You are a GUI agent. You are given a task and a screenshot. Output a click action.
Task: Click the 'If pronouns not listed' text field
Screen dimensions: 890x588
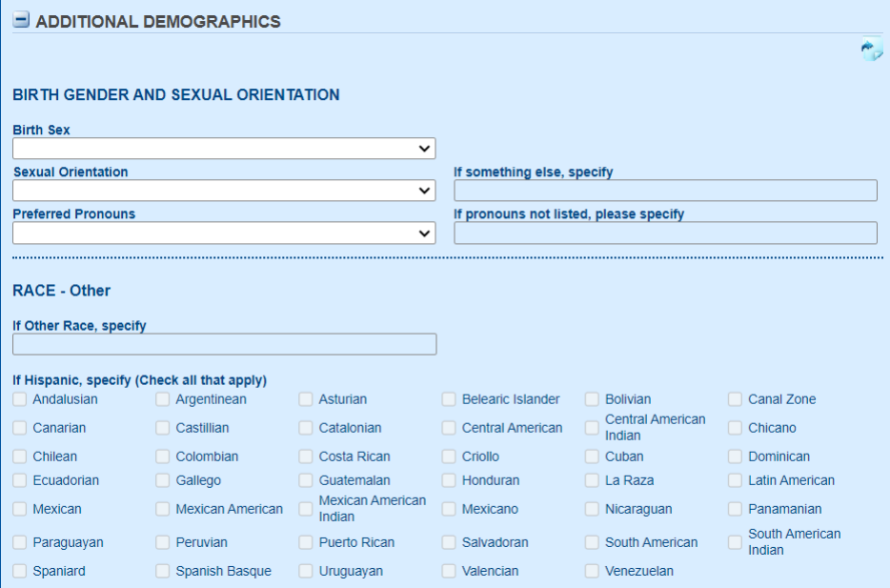(x=665, y=233)
